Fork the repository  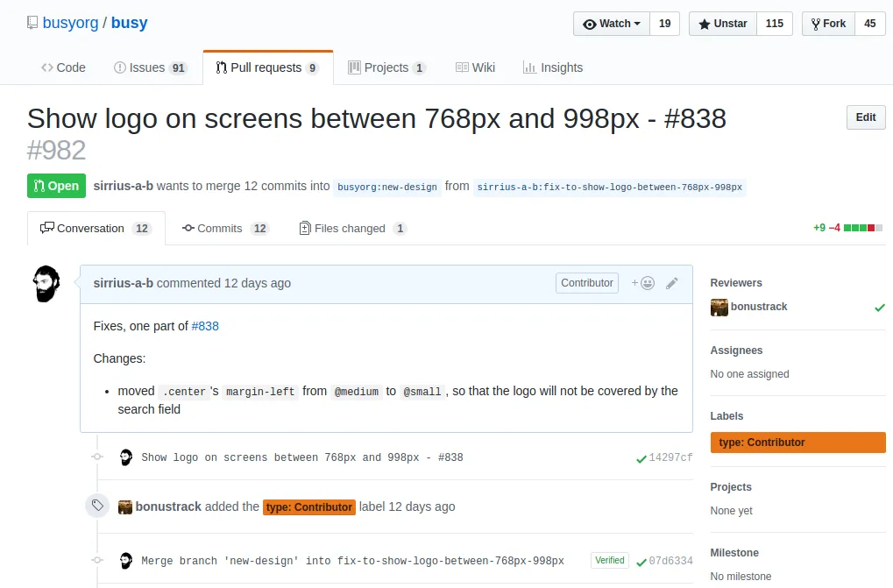point(828,24)
